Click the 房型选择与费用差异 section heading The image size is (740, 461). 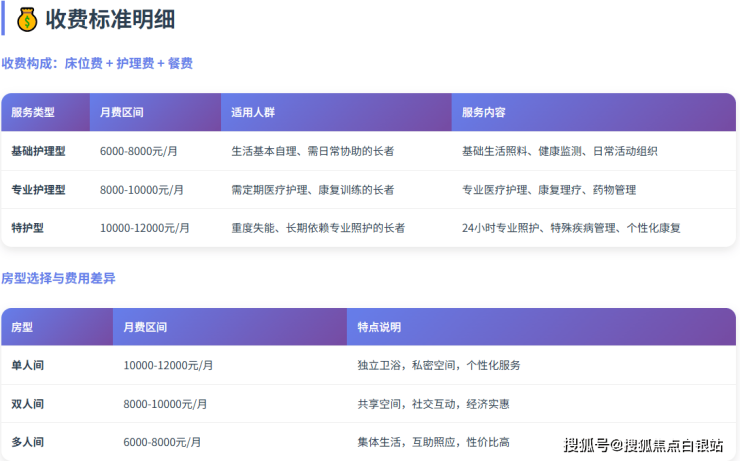(58, 278)
